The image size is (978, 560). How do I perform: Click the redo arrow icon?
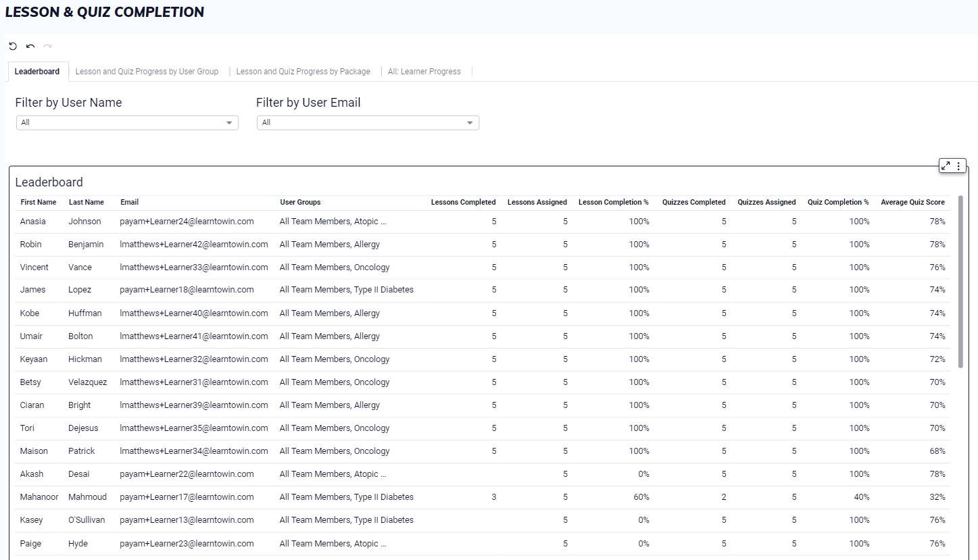pos(47,47)
